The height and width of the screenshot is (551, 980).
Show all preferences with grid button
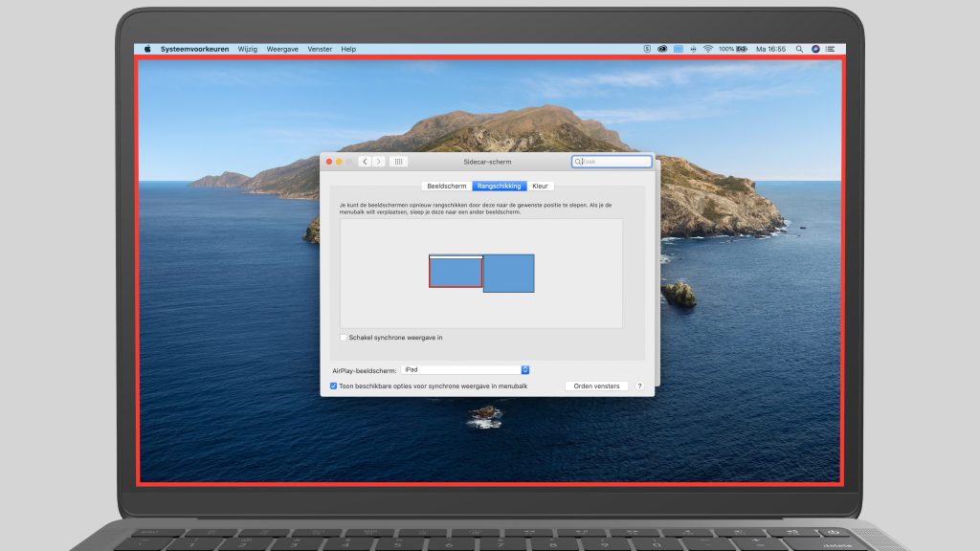pos(398,162)
